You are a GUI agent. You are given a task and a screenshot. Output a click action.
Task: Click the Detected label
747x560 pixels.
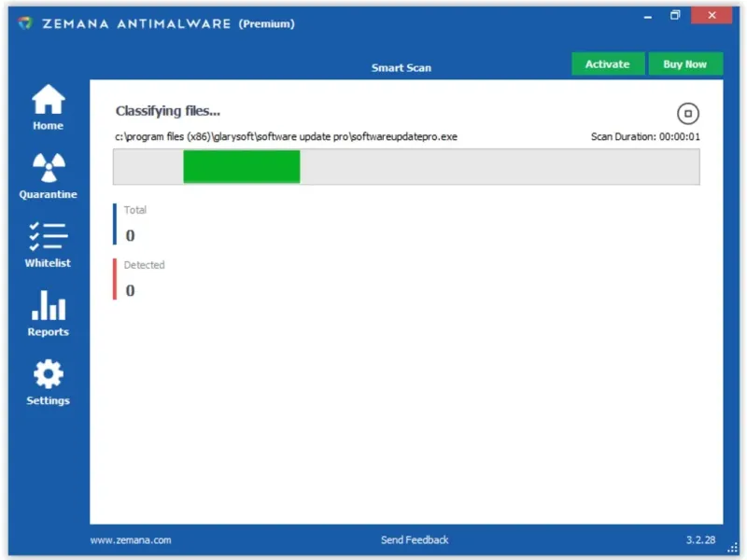pyautogui.click(x=144, y=265)
